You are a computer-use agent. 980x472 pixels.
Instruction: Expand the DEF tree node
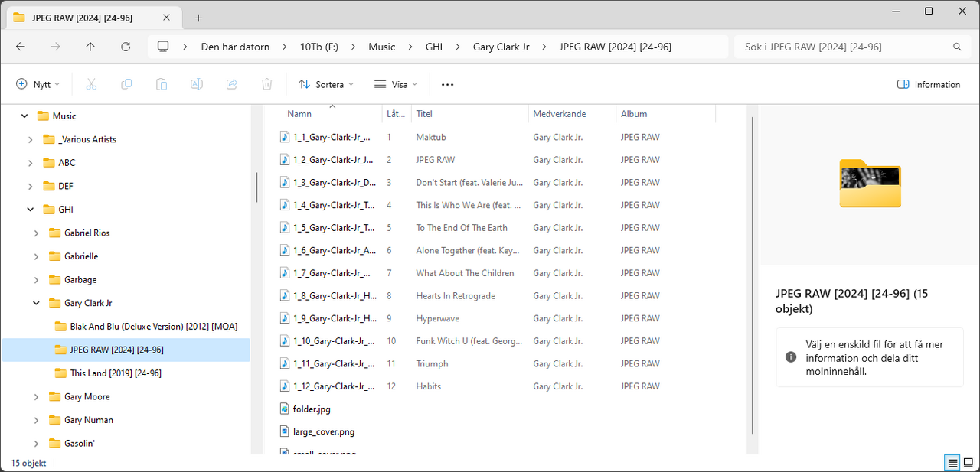pyautogui.click(x=30, y=186)
